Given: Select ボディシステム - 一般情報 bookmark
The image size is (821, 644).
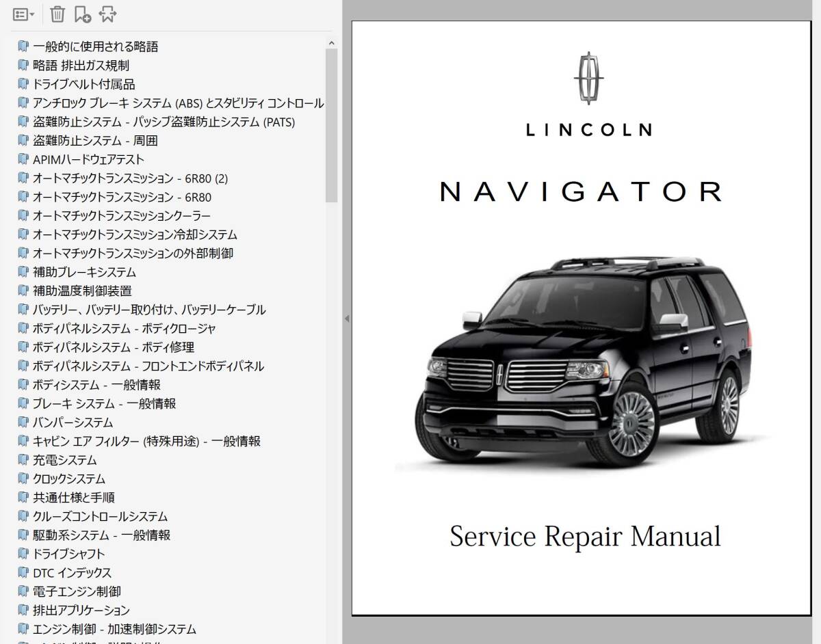Looking at the screenshot, I should point(96,385).
